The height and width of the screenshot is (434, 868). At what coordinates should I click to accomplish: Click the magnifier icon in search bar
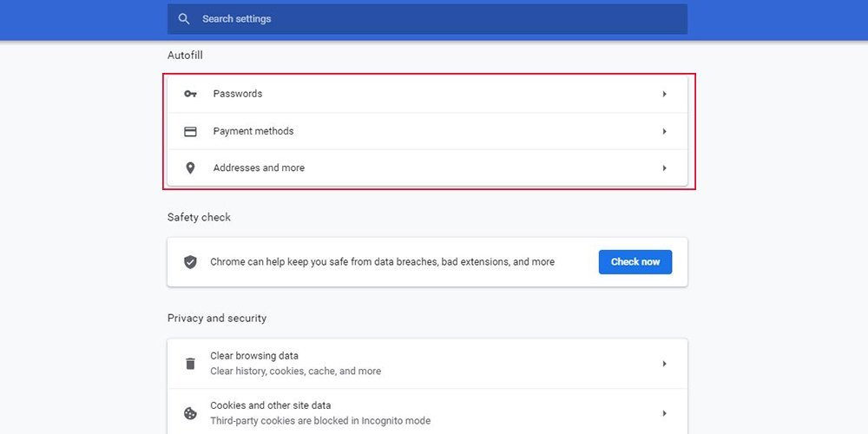[184, 19]
